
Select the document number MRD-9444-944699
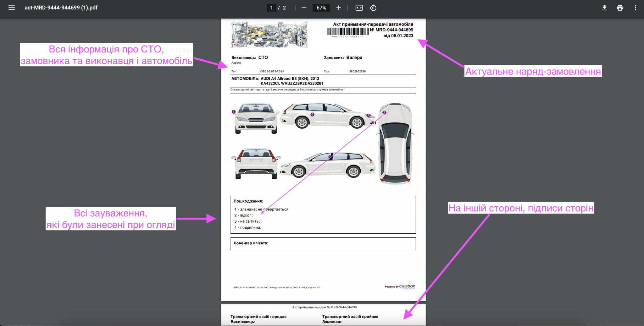[x=394, y=30]
